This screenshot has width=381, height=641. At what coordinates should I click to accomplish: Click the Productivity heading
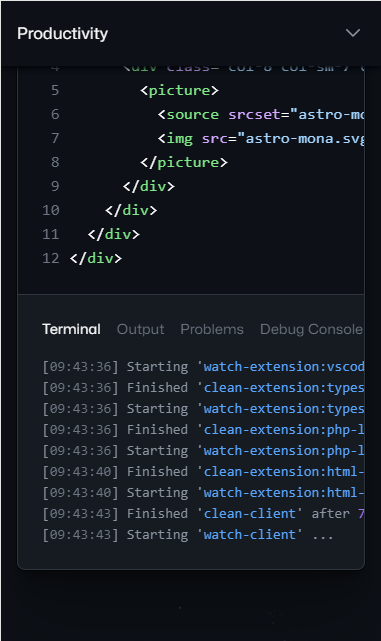tap(63, 34)
